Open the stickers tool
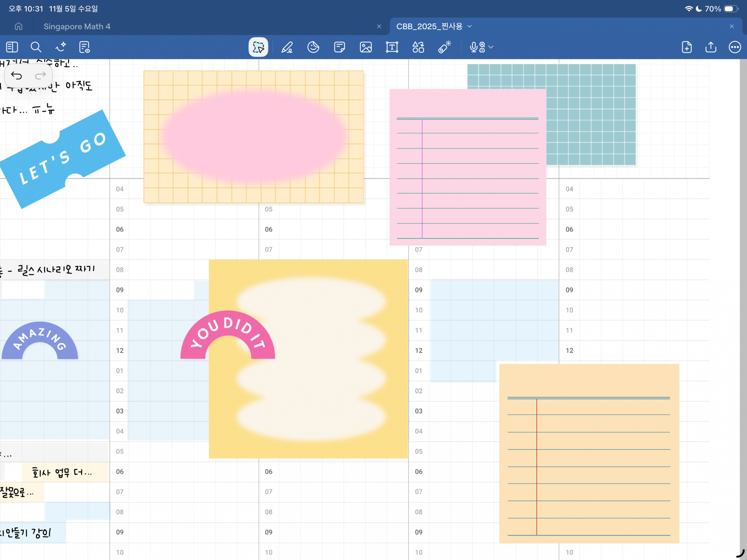747x560 pixels. click(313, 47)
